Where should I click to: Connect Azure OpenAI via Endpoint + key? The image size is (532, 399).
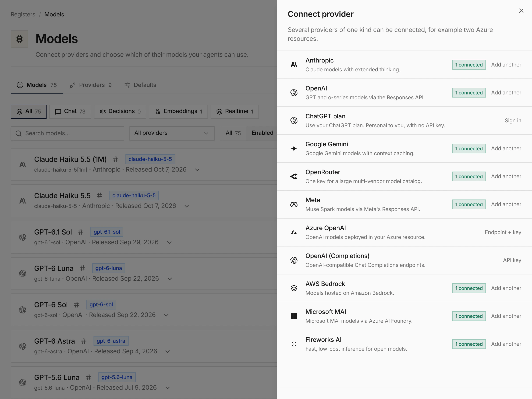coord(503,232)
